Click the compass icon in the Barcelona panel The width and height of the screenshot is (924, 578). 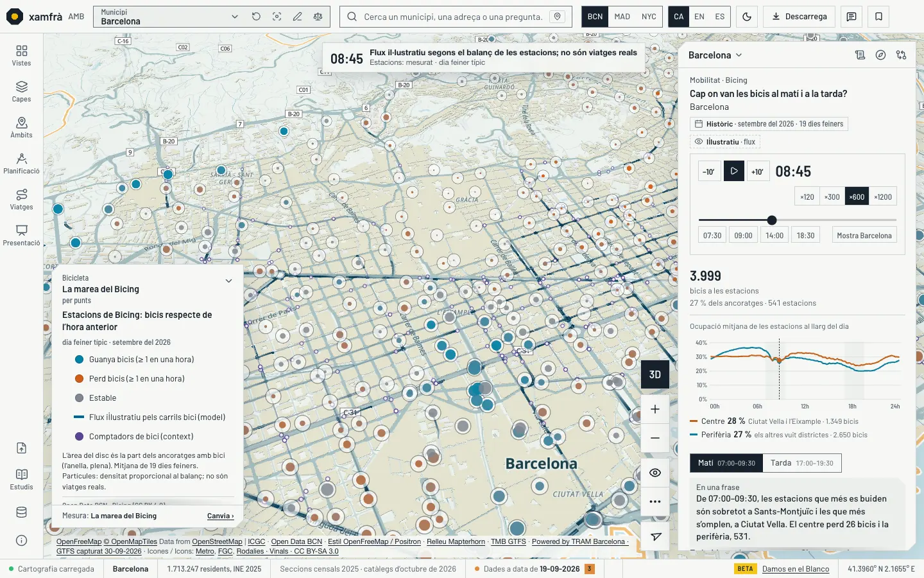coord(880,55)
